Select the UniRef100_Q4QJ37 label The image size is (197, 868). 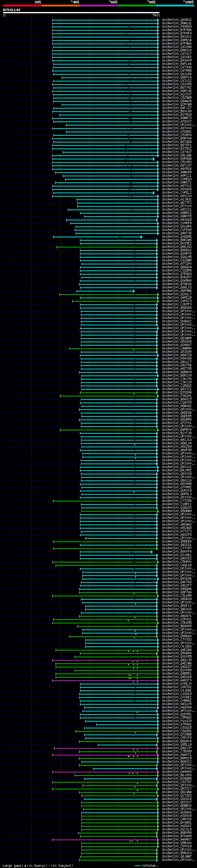click(x=177, y=749)
